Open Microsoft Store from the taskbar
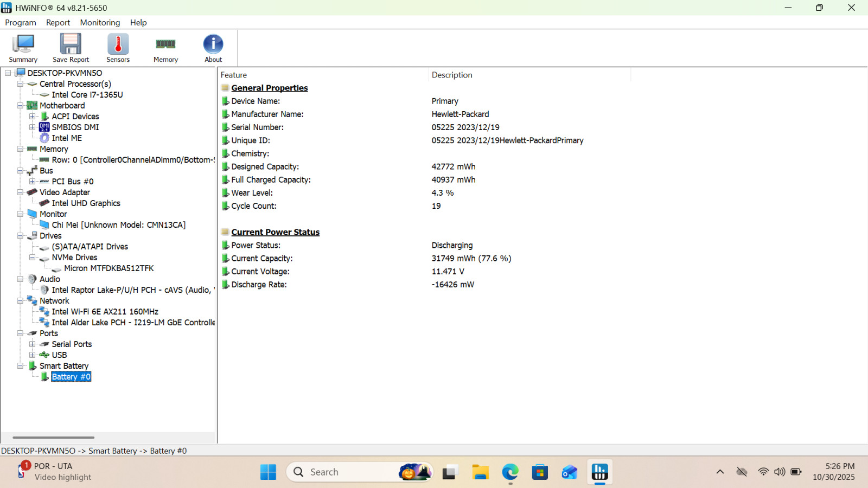Viewport: 868px width, 488px height. [540, 472]
